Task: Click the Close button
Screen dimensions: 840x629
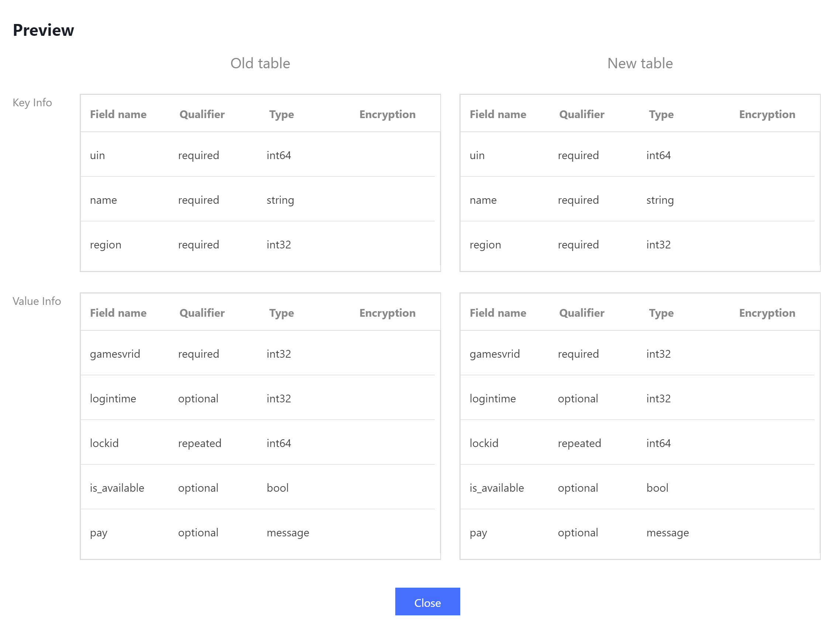Action: tap(427, 602)
